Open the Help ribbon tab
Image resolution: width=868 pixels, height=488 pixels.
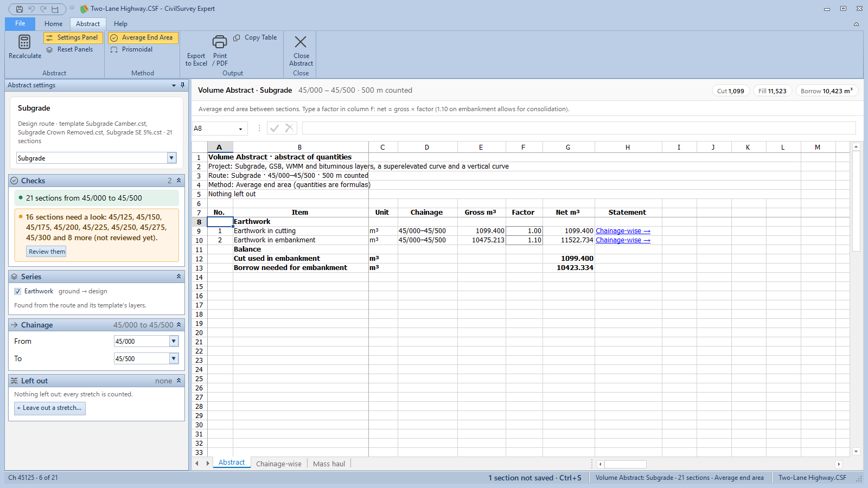[x=120, y=24]
